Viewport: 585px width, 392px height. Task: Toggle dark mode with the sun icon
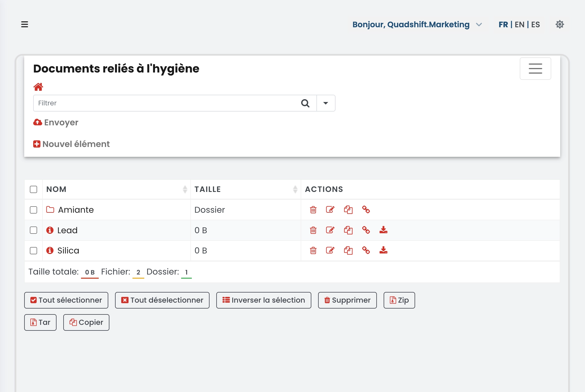click(x=560, y=24)
